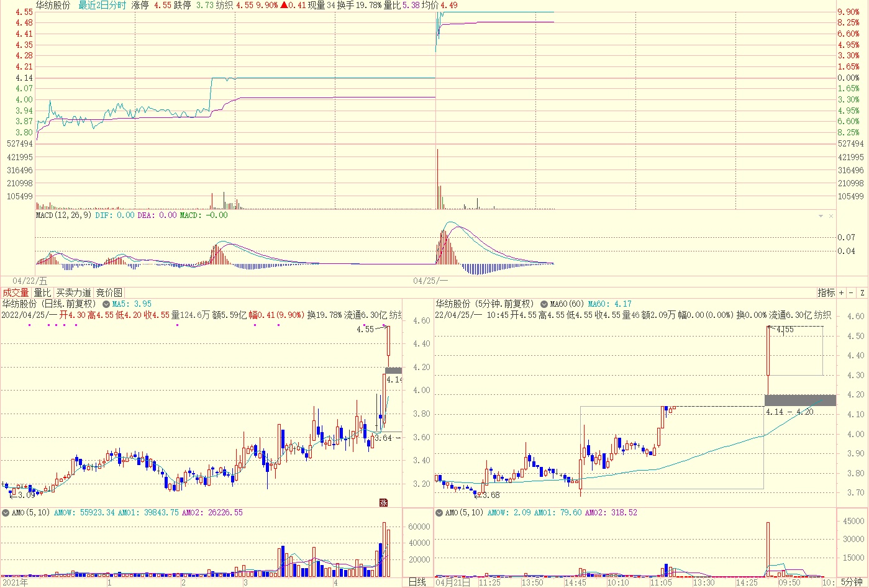Click the 涨停 4.55 value in header
The image size is (869, 588).
coord(151,5)
